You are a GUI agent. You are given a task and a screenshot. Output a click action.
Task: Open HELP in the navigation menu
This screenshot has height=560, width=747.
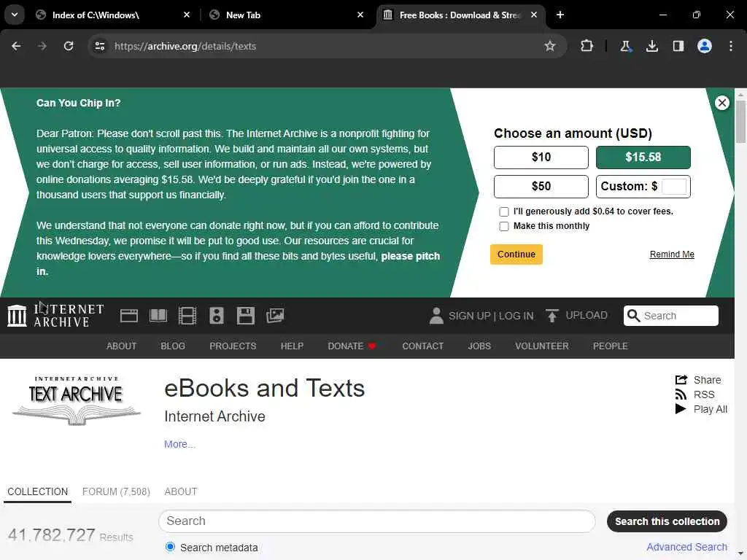tap(292, 346)
